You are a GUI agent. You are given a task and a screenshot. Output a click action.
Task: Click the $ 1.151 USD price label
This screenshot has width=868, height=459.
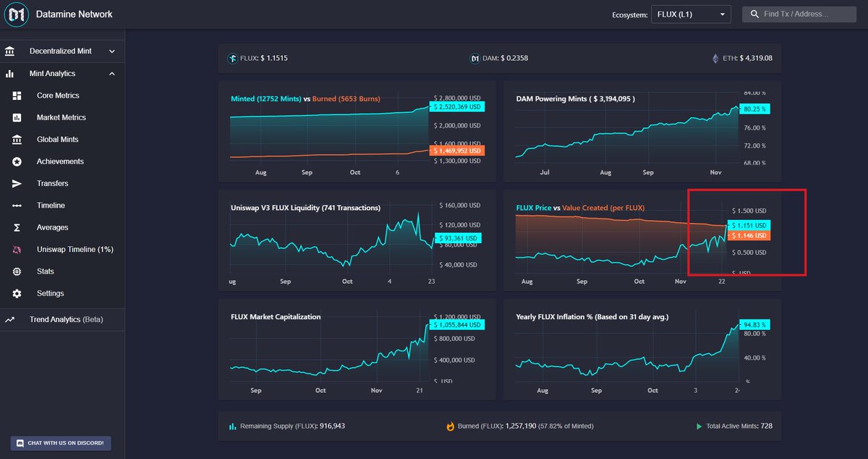pos(750,225)
